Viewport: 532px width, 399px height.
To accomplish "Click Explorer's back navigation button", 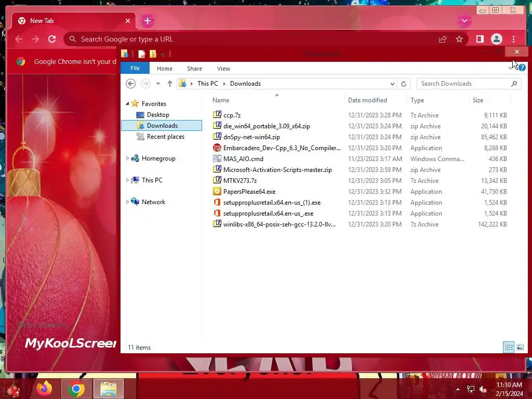I will (x=130, y=84).
